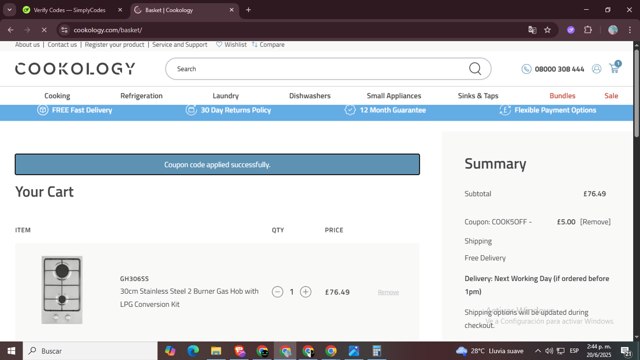Increase quantity with the plus button
The height and width of the screenshot is (360, 640).
tap(305, 292)
